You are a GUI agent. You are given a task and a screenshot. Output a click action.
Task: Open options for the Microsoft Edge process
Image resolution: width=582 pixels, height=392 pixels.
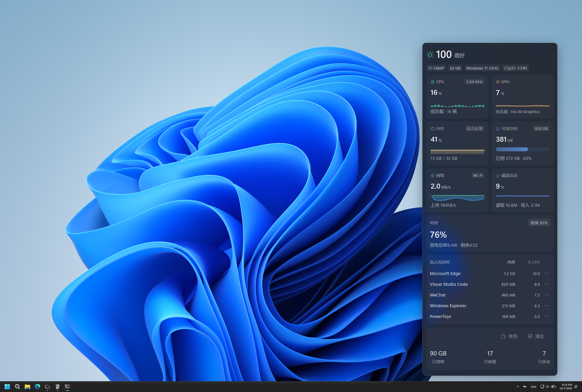[547, 274]
